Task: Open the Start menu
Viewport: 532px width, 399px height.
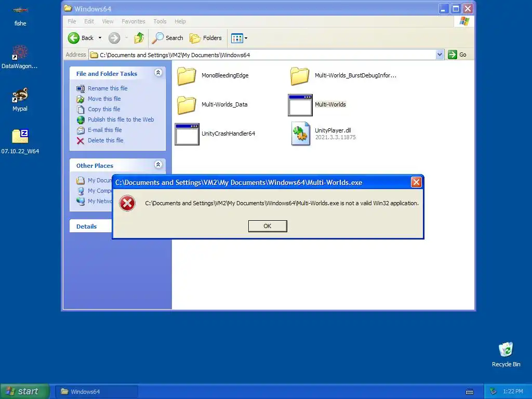Action: tap(25, 391)
